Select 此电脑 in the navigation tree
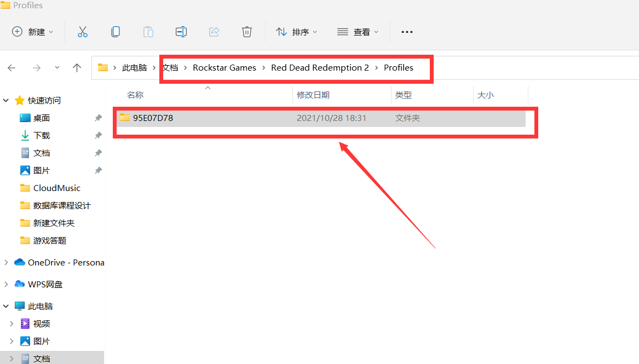 click(41, 306)
